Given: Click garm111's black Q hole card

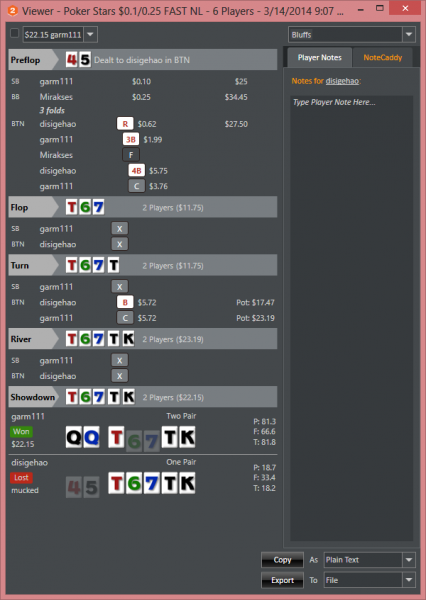Looking at the screenshot, I should point(73,437).
